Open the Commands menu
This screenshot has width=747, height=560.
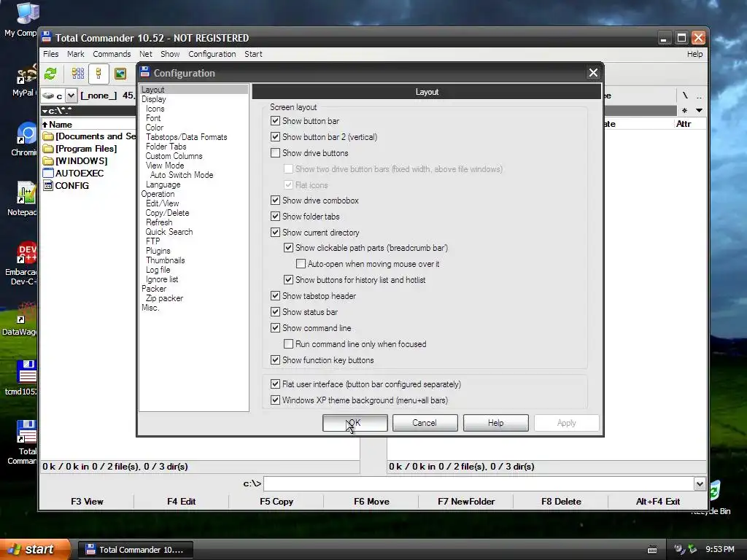click(112, 54)
